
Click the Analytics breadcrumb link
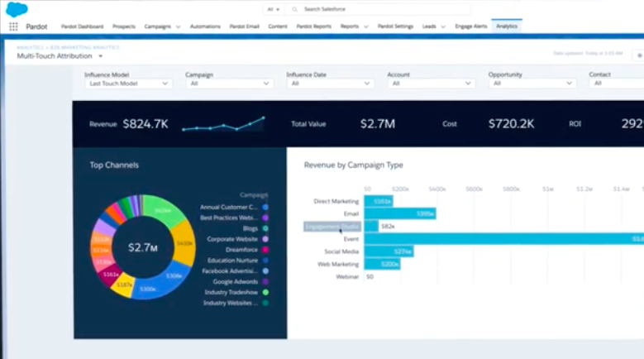pyautogui.click(x=30, y=47)
